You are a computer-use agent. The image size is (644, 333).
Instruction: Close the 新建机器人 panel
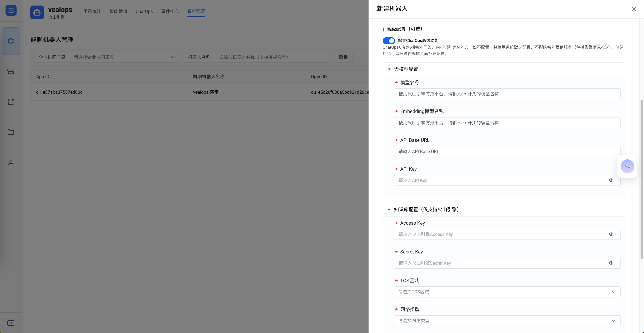coord(634,8)
